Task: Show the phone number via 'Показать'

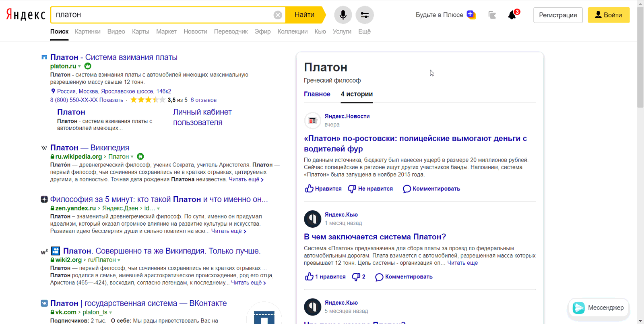Action: pos(111,100)
